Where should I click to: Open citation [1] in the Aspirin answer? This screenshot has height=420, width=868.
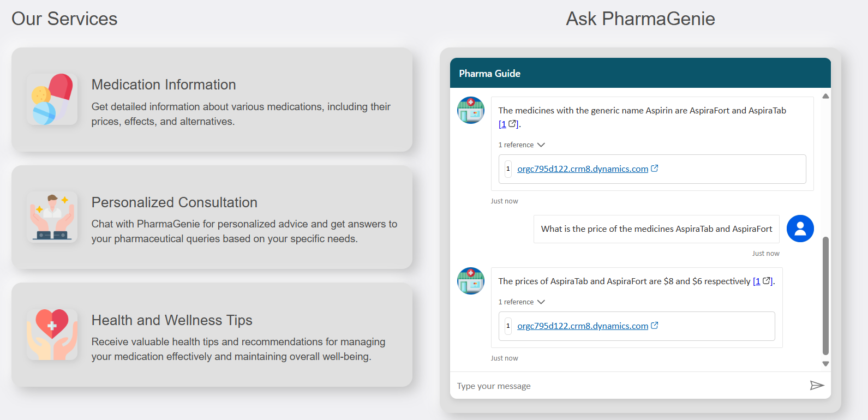[x=502, y=124]
